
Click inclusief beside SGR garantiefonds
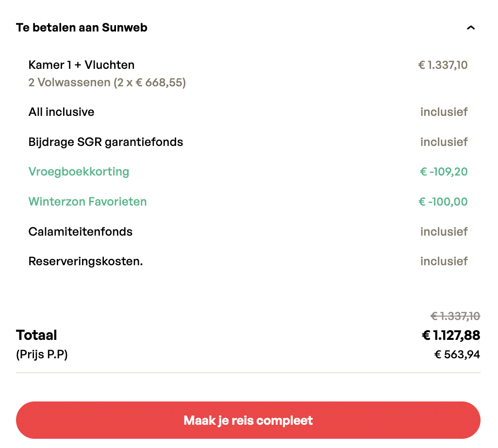click(444, 142)
